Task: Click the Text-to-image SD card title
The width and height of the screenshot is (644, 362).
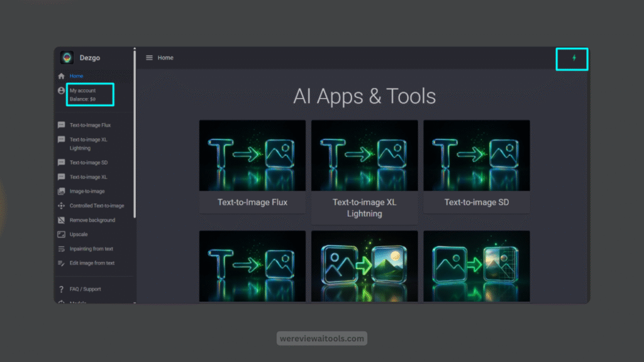Action: 477,202
